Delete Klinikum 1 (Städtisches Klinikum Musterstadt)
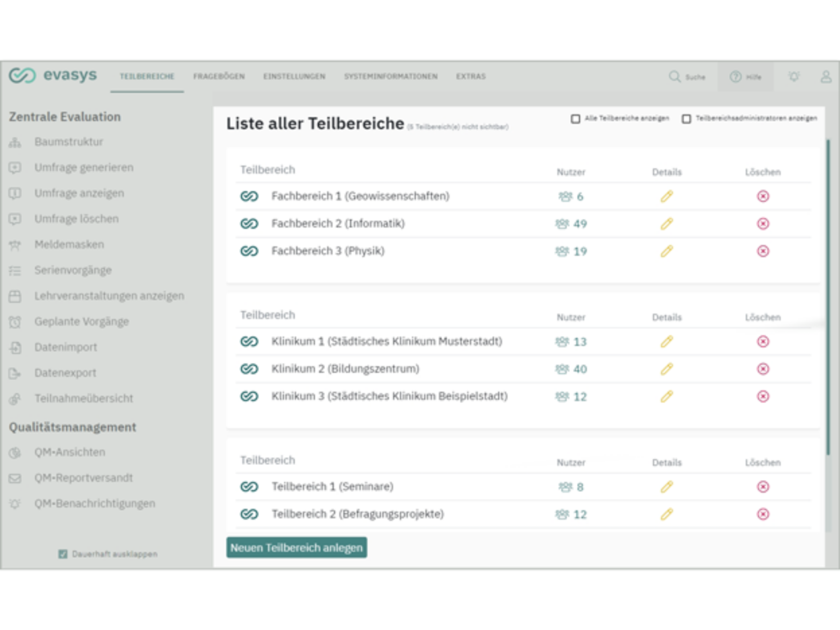 pos(763,341)
